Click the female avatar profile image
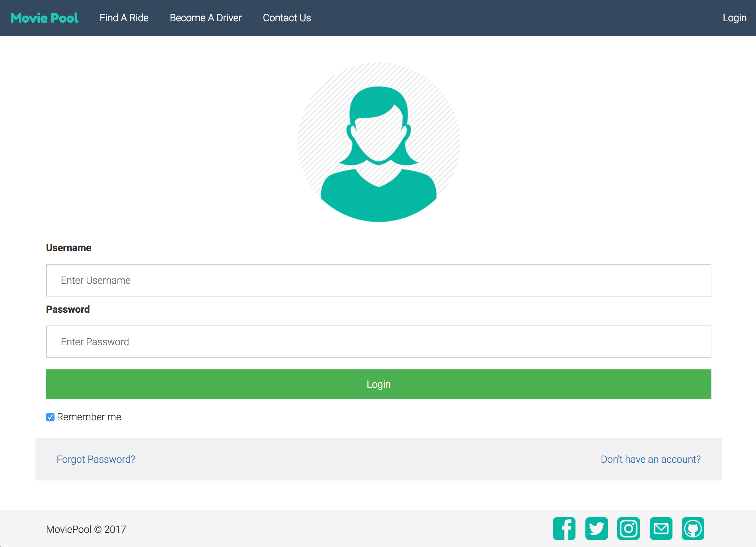Screen dimensions: 756x547 pyautogui.click(x=378, y=142)
